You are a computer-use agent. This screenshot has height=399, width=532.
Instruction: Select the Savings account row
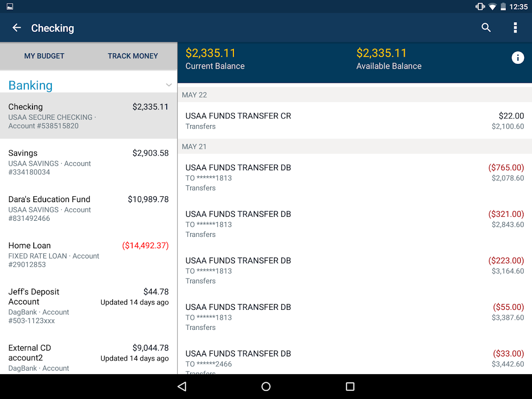click(x=89, y=162)
